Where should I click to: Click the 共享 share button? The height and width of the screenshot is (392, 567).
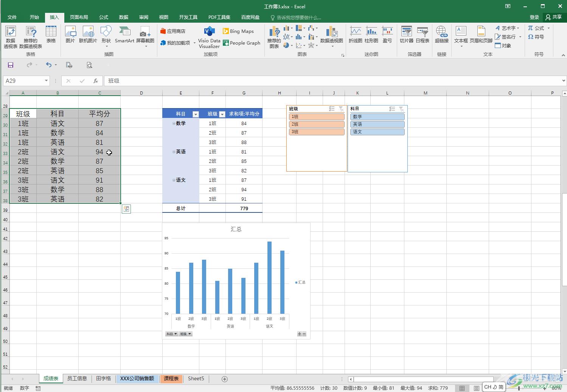point(553,17)
